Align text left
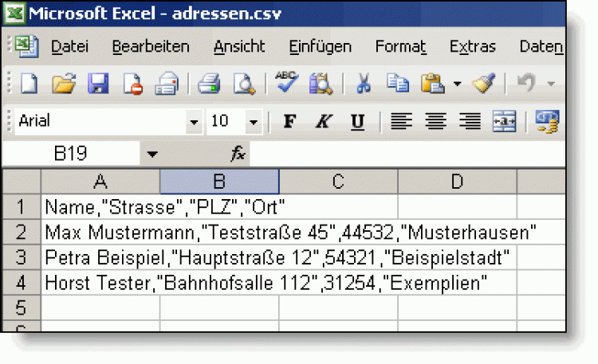The image size is (598, 364). [x=401, y=121]
